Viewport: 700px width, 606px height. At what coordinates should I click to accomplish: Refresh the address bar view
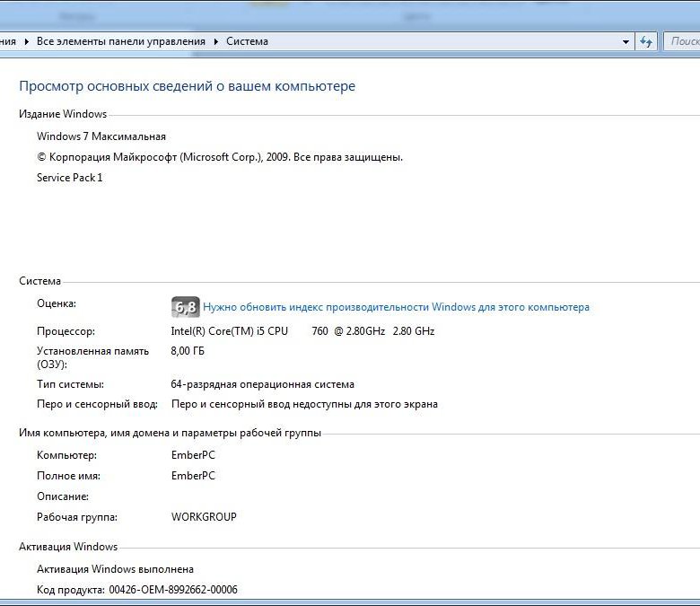[645, 41]
